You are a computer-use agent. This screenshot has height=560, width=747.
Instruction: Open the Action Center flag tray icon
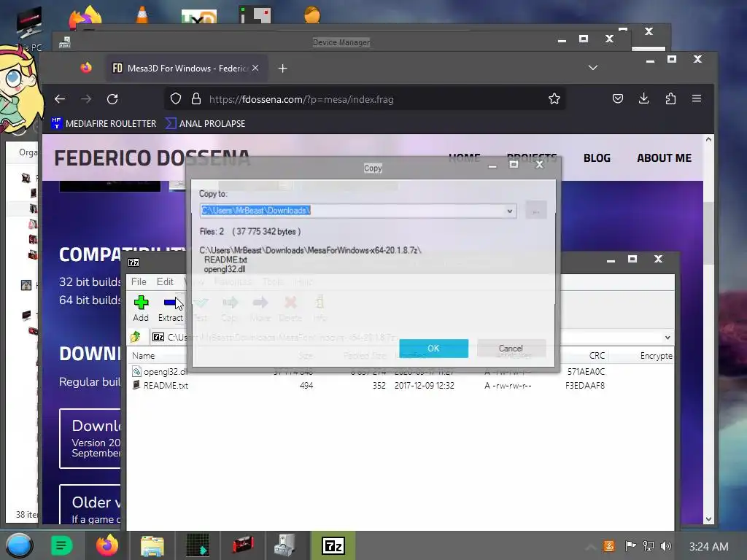pos(630,546)
